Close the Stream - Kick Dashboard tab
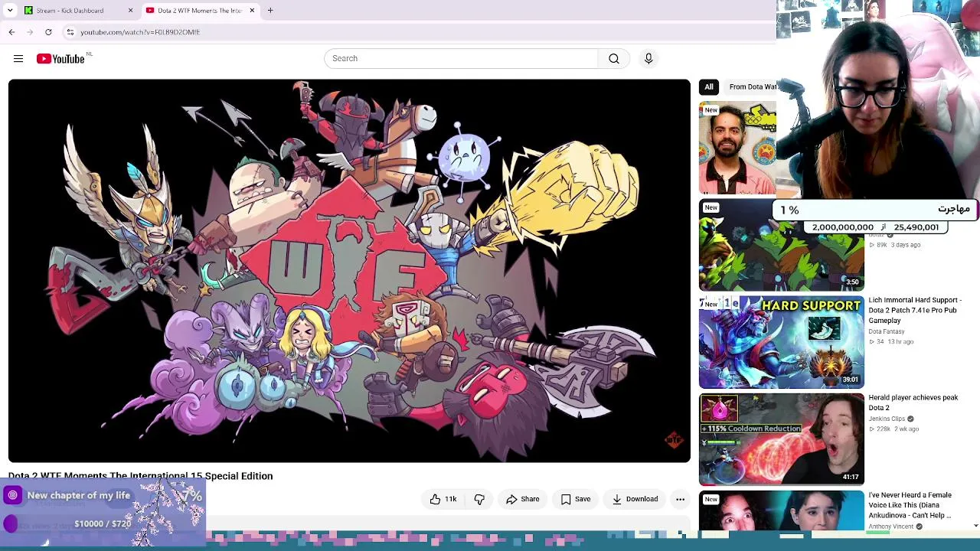The width and height of the screenshot is (980, 551). pyautogui.click(x=130, y=11)
